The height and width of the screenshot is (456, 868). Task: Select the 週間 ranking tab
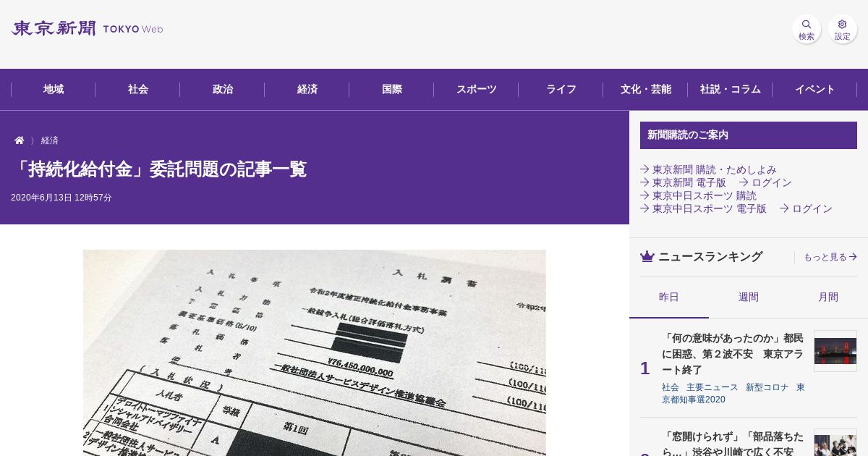tap(749, 297)
